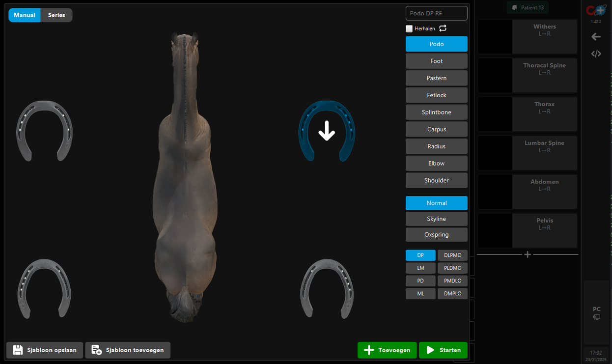
Task: Select the highlighted blue front right horseshoe
Action: click(327, 131)
